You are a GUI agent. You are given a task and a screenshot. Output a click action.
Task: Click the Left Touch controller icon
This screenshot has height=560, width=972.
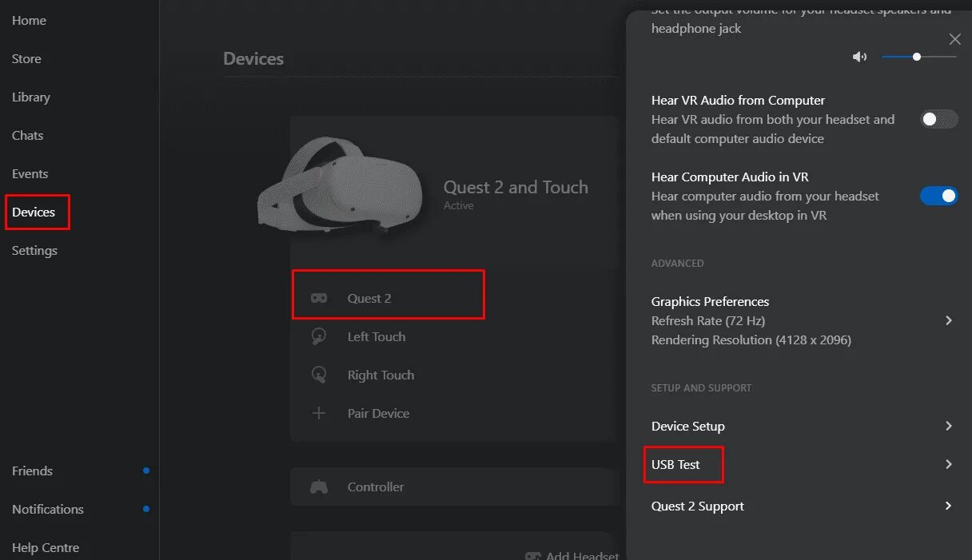pos(318,336)
